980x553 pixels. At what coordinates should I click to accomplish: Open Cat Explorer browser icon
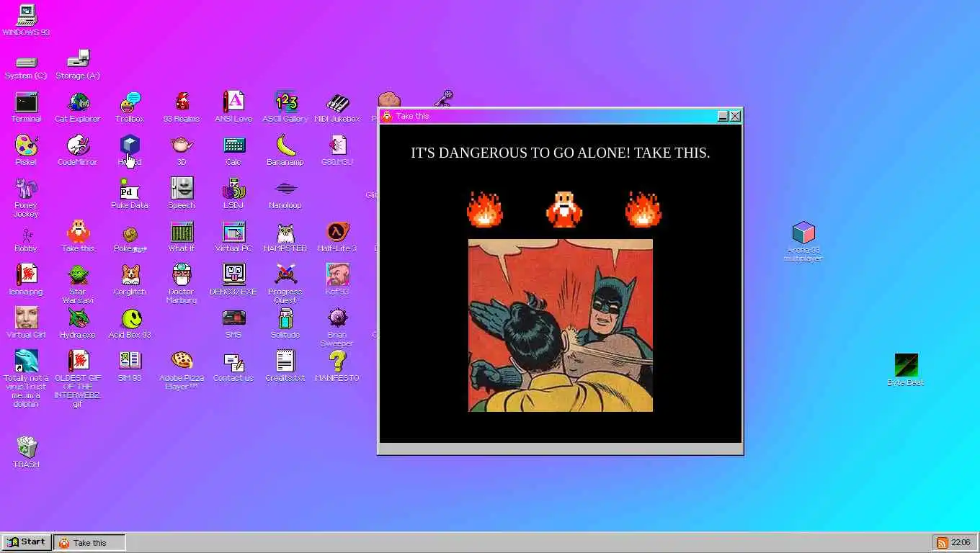pos(78,107)
